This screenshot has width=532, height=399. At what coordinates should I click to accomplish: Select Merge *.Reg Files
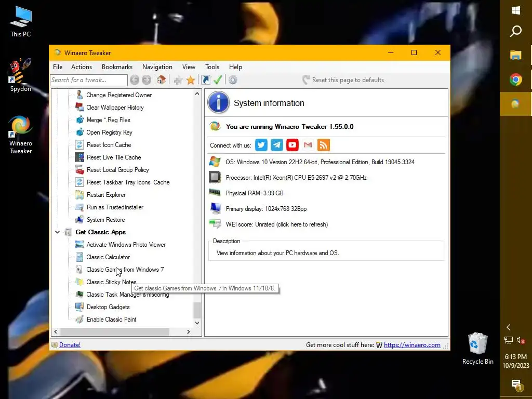click(108, 120)
